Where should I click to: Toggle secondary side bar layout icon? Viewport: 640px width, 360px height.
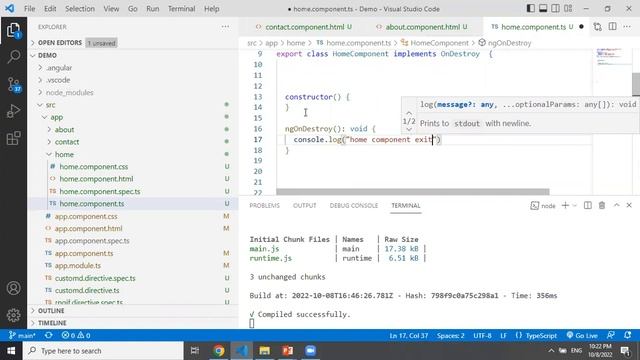click(556, 9)
